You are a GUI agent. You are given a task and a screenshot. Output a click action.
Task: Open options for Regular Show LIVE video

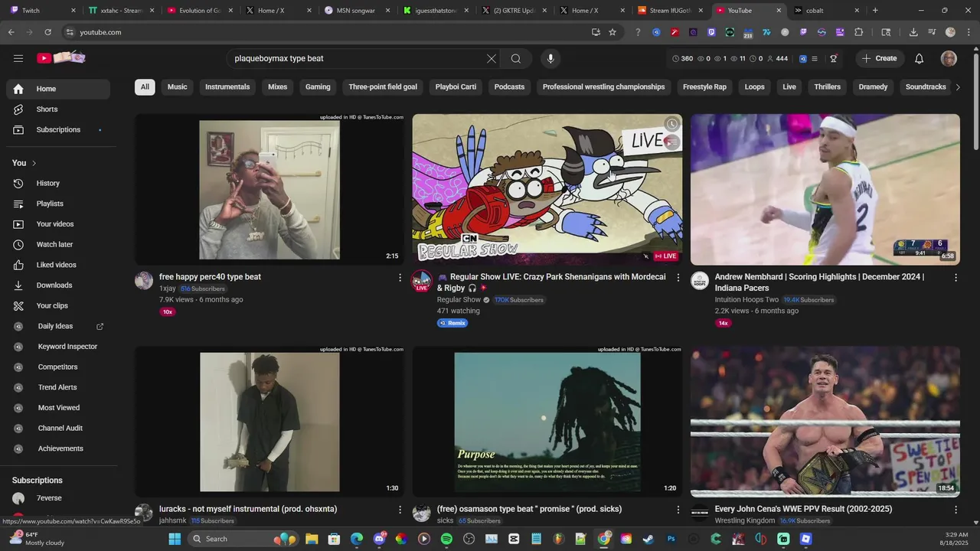(678, 278)
